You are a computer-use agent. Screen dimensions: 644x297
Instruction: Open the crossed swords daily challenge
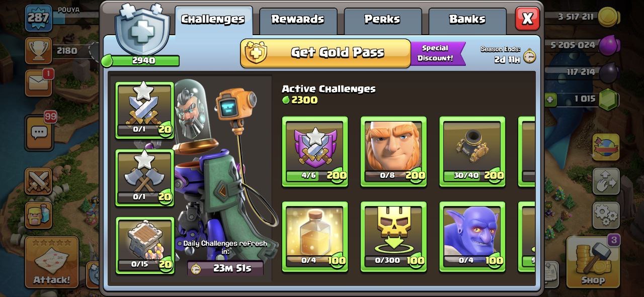click(145, 111)
